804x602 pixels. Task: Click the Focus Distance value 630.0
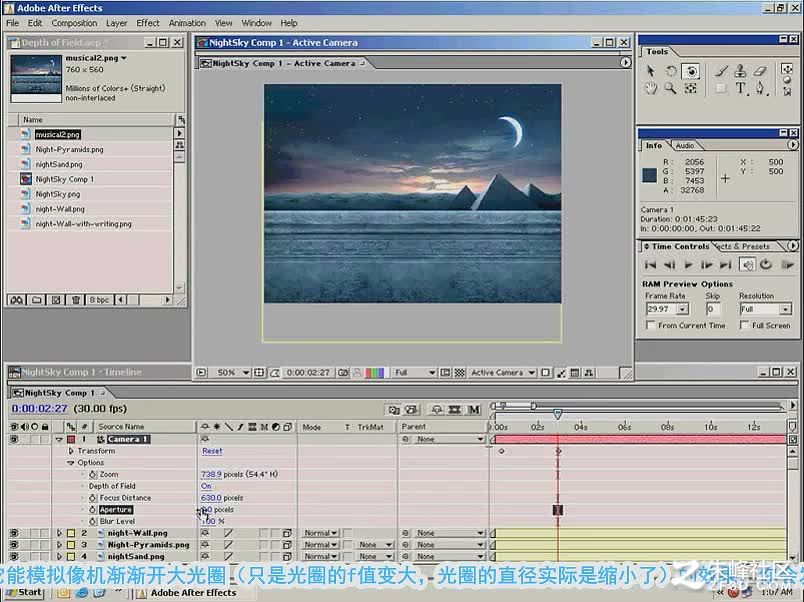211,498
